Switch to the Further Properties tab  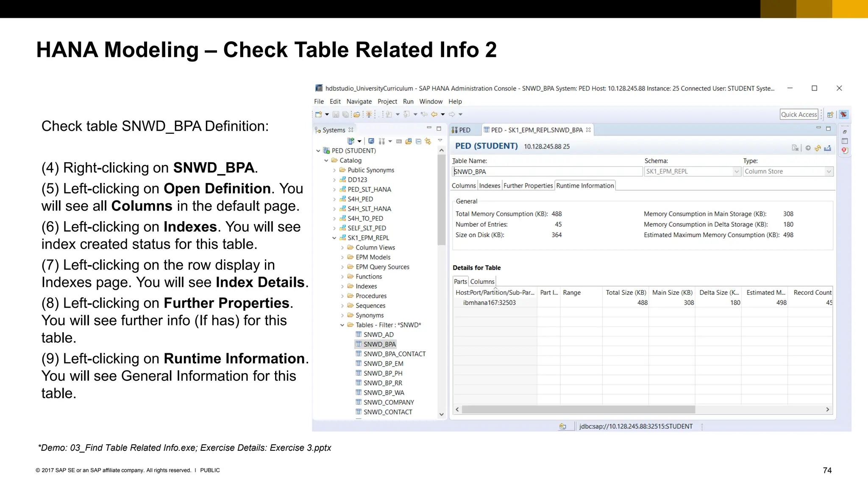tap(528, 186)
